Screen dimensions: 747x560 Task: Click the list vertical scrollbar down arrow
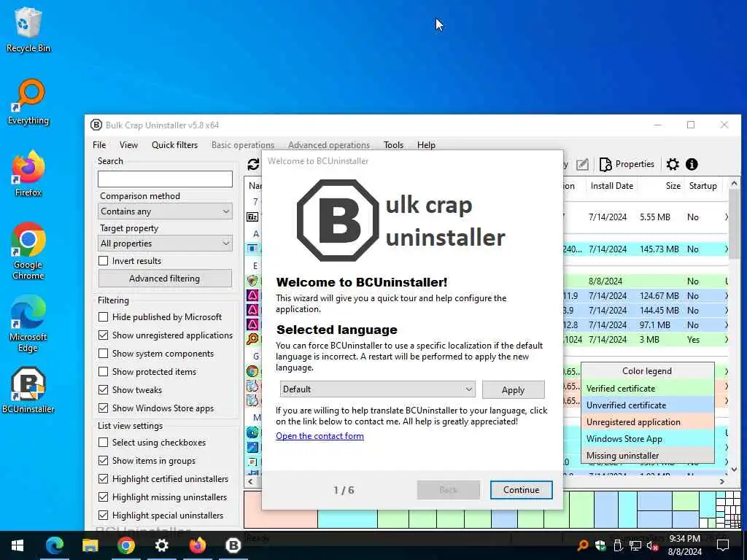point(734,469)
